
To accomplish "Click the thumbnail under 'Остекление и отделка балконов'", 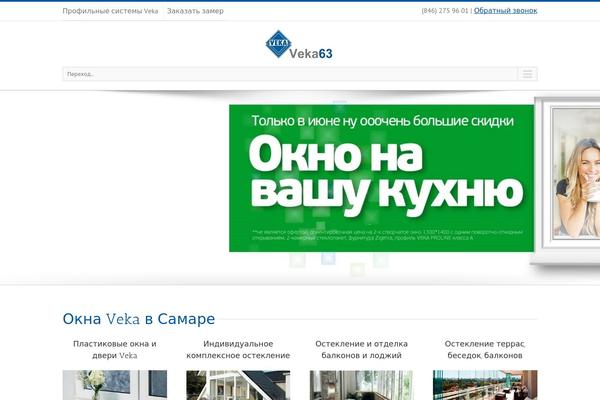I will [361, 385].
